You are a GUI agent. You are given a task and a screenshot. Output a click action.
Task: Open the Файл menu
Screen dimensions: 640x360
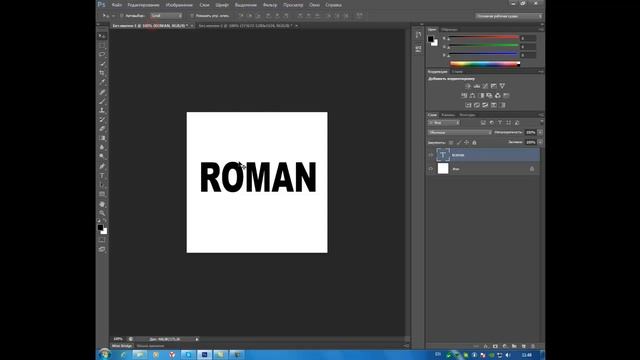pyautogui.click(x=117, y=5)
